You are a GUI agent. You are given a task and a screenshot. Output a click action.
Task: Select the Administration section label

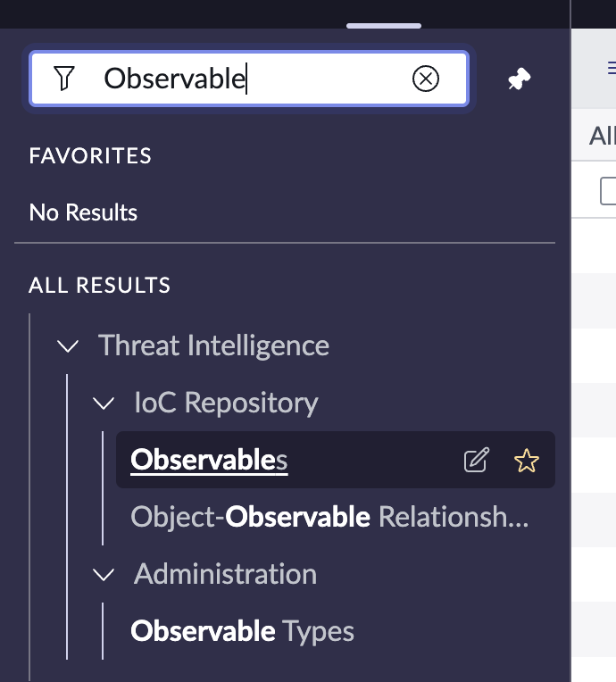tap(225, 574)
